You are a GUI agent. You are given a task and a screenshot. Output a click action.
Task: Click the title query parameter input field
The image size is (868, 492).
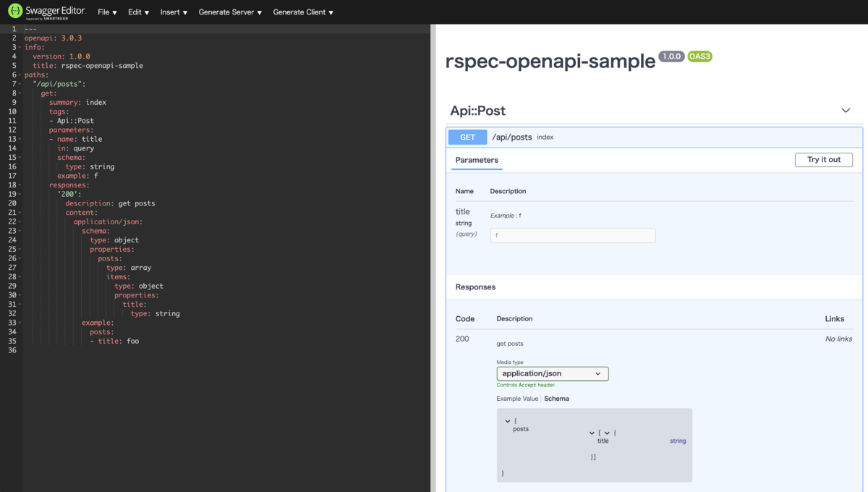[573, 236]
